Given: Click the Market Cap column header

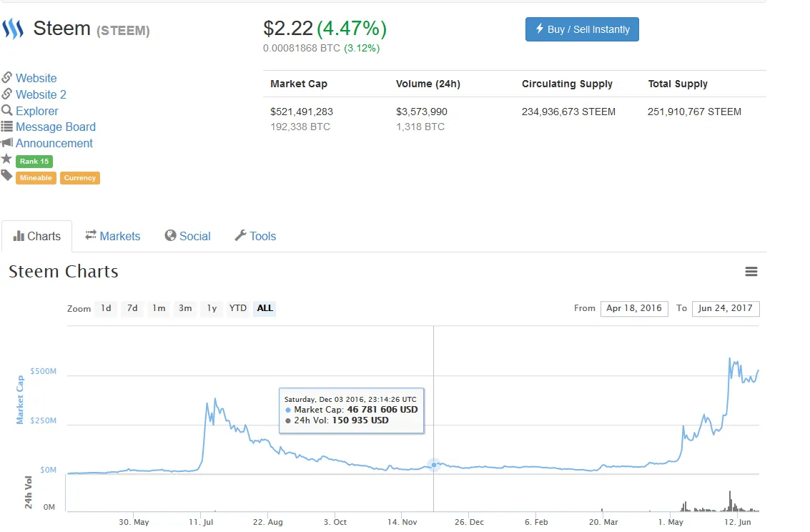Looking at the screenshot, I should (299, 84).
